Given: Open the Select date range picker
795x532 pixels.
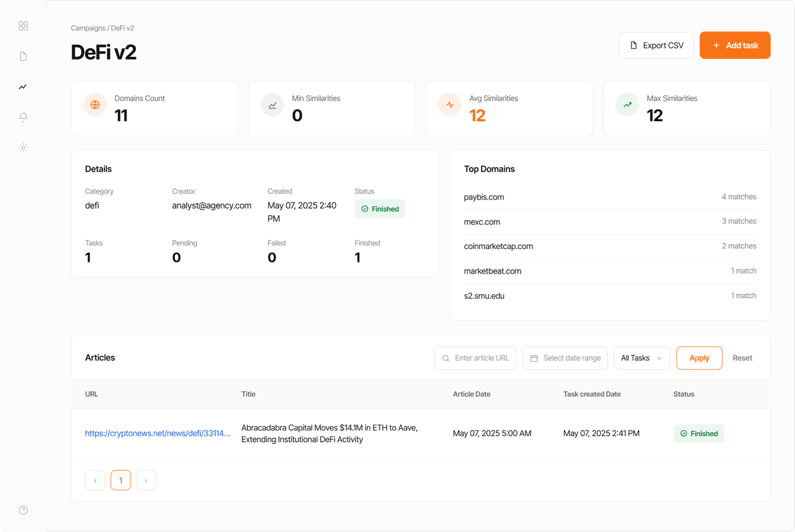Looking at the screenshot, I should 565,358.
